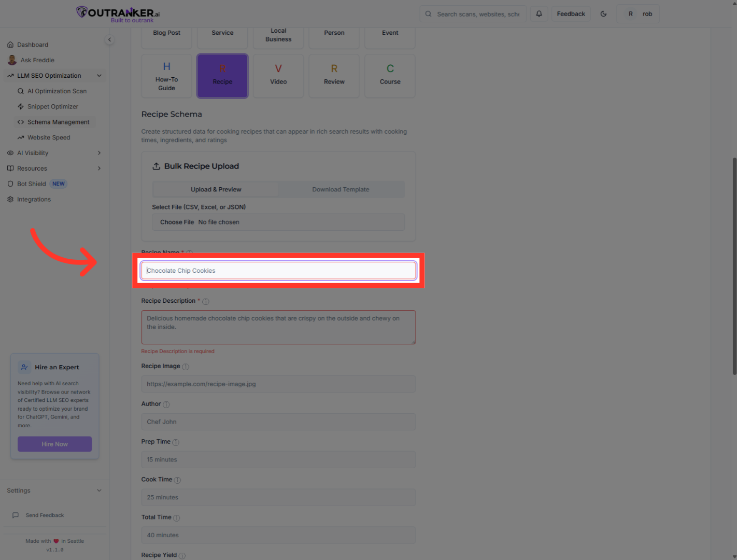Screen dimensions: 737x560
Task: Click the Recipe Name input field
Action: pos(278,271)
